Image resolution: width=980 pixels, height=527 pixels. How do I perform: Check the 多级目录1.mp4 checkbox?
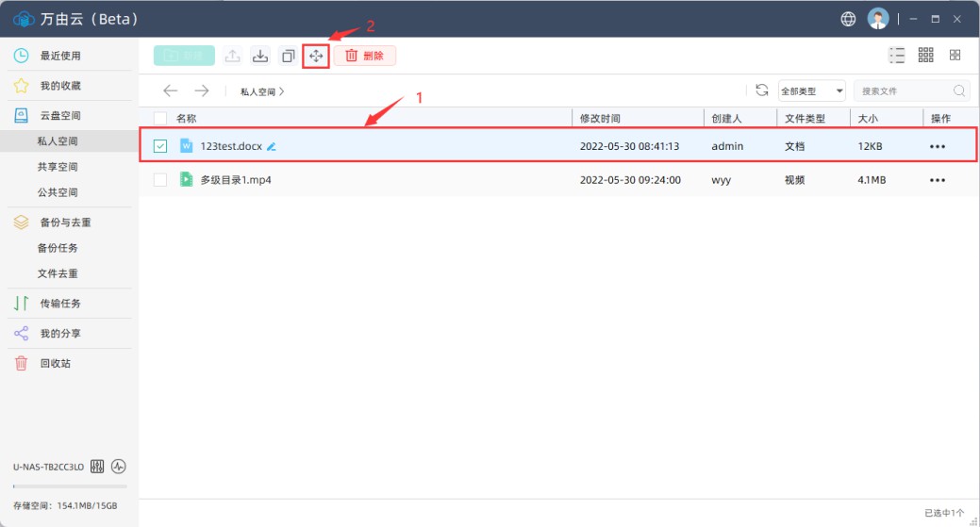(x=160, y=179)
